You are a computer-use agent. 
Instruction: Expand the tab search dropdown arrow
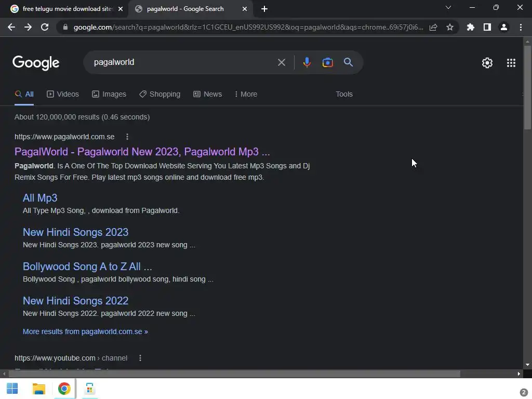448,7
